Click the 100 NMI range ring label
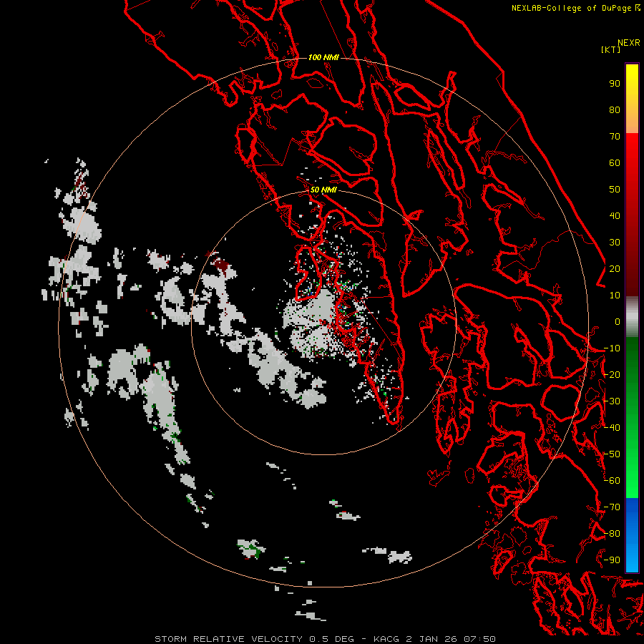 click(x=323, y=57)
